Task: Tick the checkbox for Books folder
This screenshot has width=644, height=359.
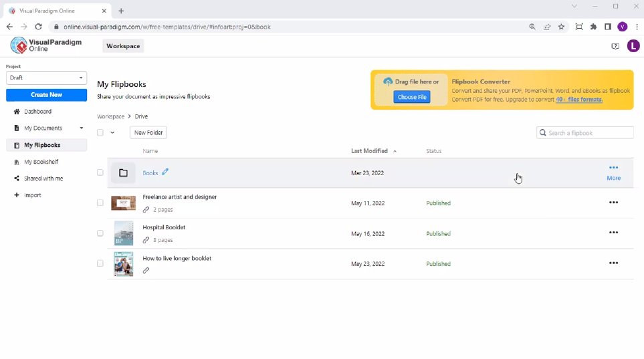Action: tap(100, 172)
